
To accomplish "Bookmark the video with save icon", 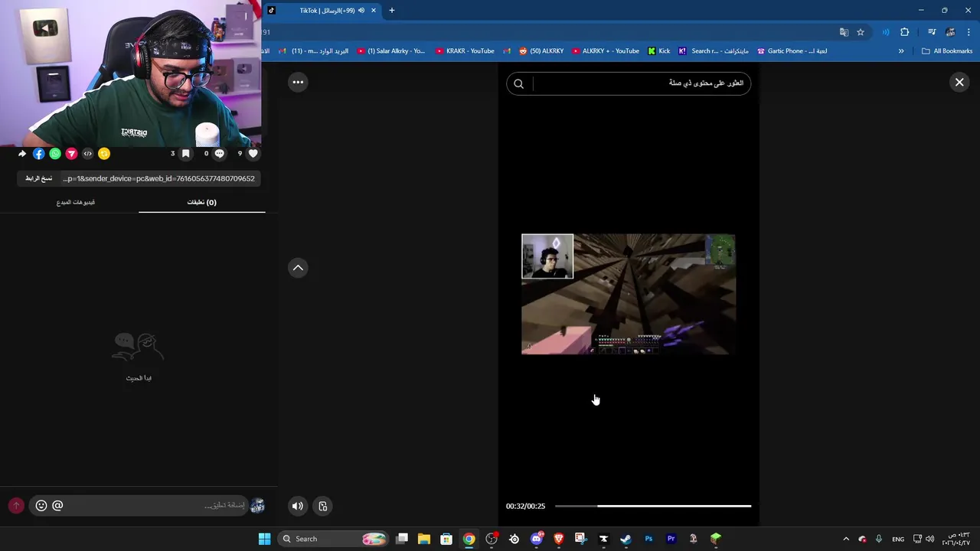I will click(185, 154).
